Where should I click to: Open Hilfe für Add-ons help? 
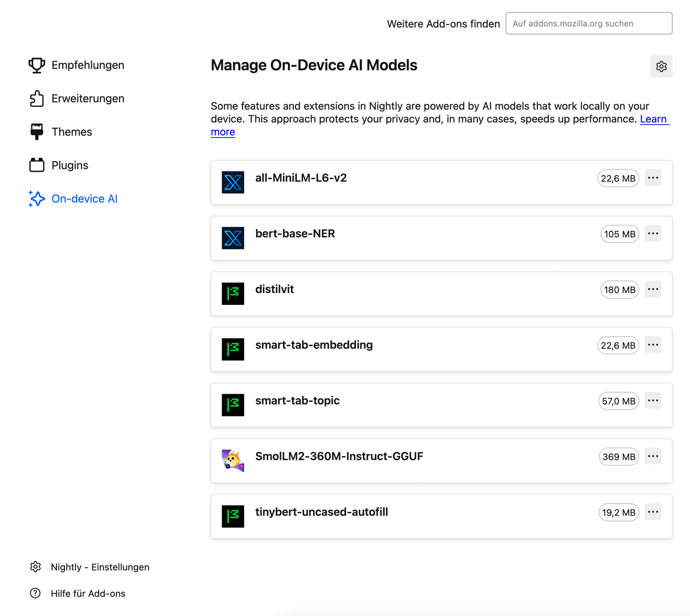point(88,593)
